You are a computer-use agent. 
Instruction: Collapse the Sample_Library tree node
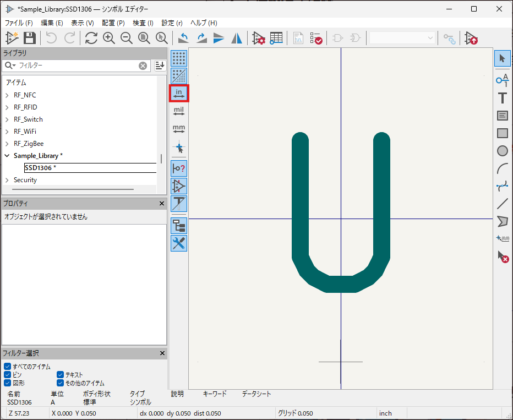click(7, 156)
